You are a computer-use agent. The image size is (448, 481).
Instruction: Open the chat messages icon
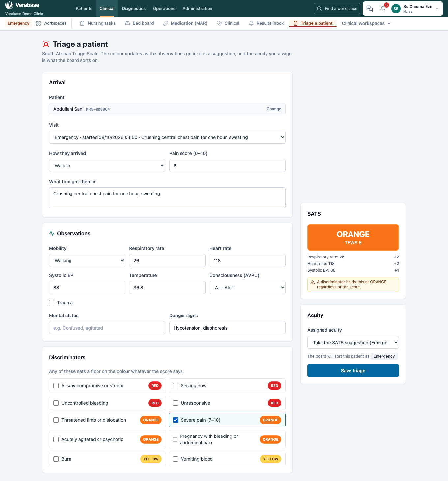tap(370, 9)
